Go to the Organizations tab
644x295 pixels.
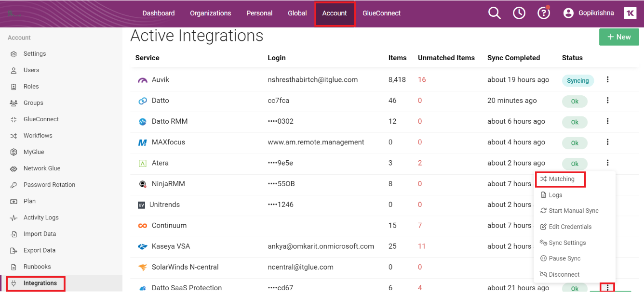tap(211, 13)
